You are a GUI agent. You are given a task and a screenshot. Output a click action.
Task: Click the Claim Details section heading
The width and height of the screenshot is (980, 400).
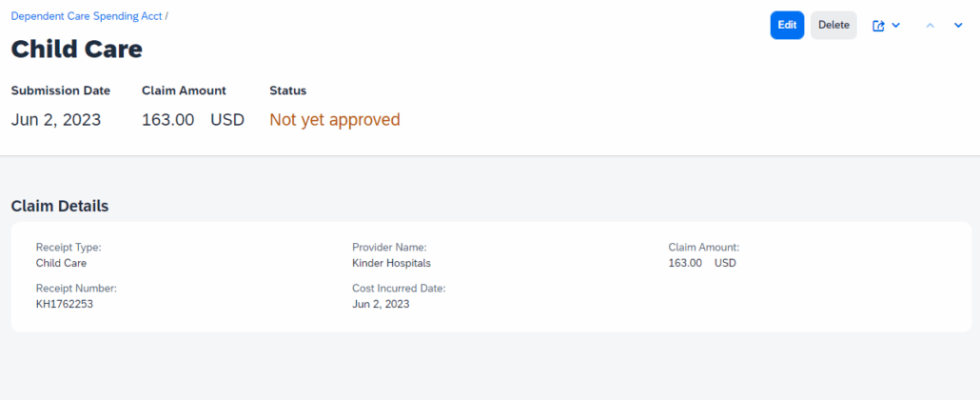pyautogui.click(x=60, y=206)
